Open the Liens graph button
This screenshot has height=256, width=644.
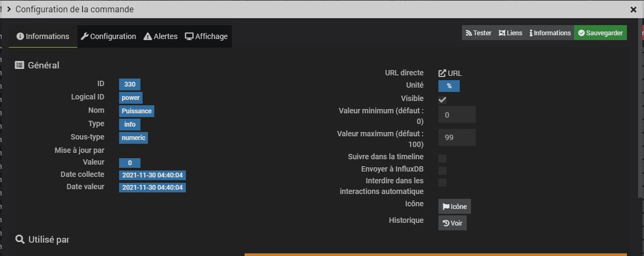[x=511, y=33]
